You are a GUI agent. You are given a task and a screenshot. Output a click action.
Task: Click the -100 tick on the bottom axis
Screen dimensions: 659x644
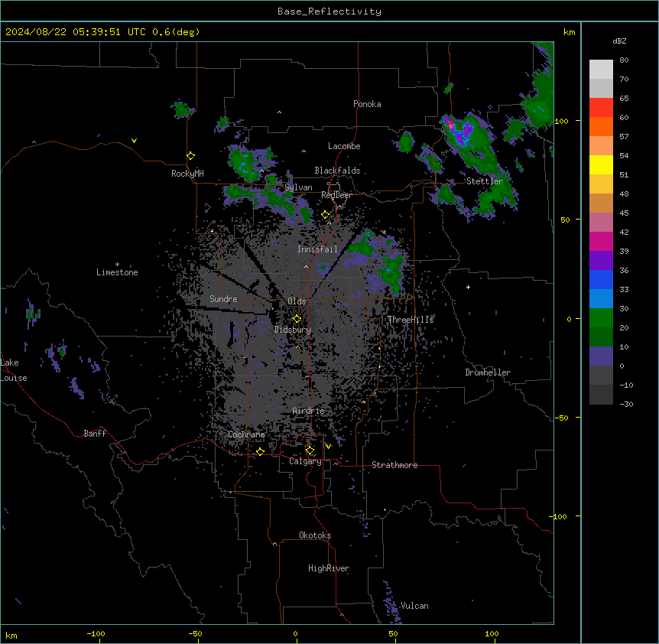tap(96, 633)
